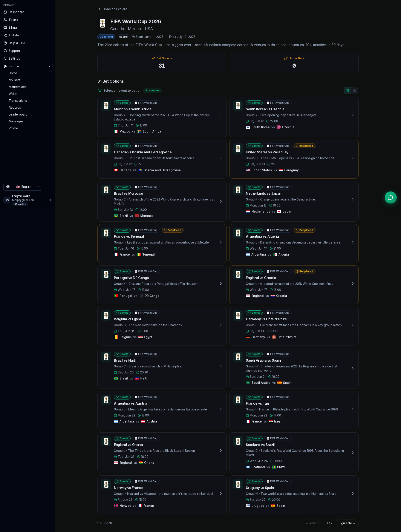
Task: Go to next page with Siguiente
Action: click(x=347, y=523)
